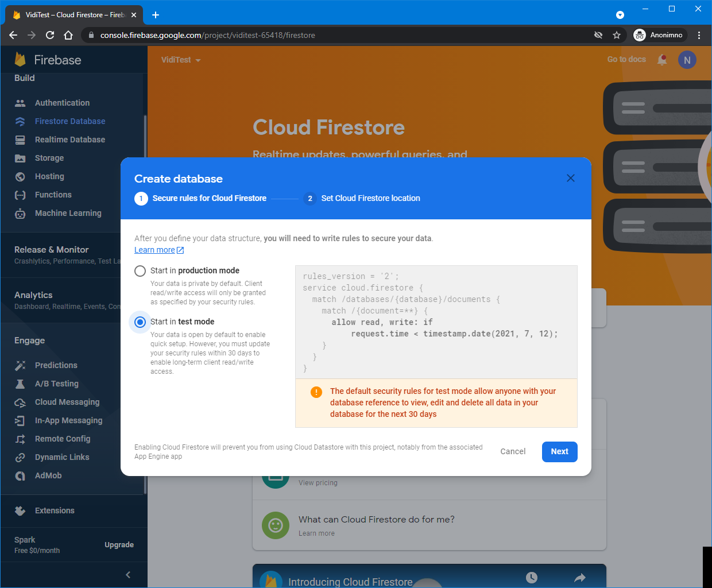Open the Chrome profile dropdown arrow
This screenshot has height=588, width=712.
[x=620, y=15]
